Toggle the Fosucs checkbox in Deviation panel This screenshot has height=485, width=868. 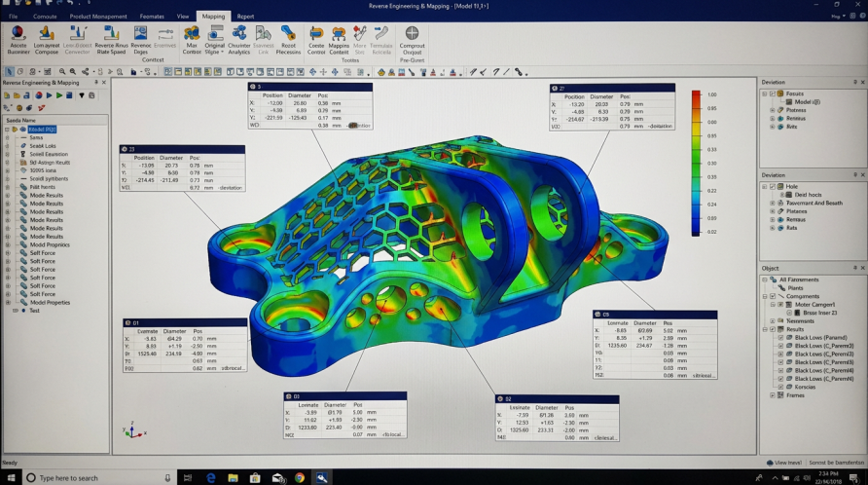[x=773, y=93]
